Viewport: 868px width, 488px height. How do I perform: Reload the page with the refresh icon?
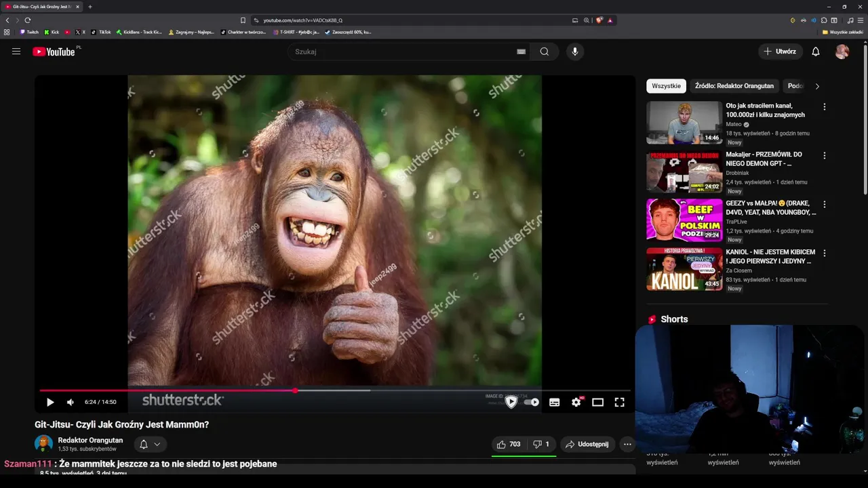27,20
